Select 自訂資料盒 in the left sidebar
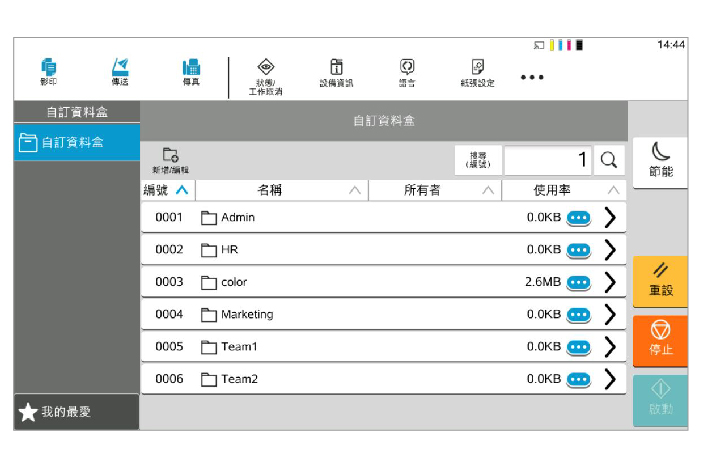 (77, 143)
